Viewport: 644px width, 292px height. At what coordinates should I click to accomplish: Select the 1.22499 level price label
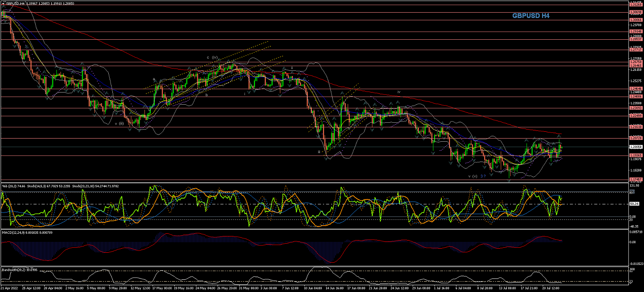(x=635, y=116)
